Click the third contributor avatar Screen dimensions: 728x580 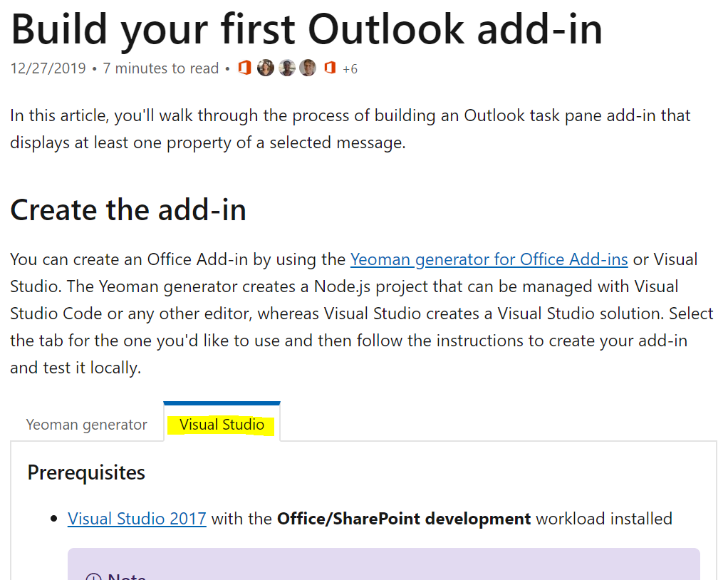pyautogui.click(x=308, y=68)
